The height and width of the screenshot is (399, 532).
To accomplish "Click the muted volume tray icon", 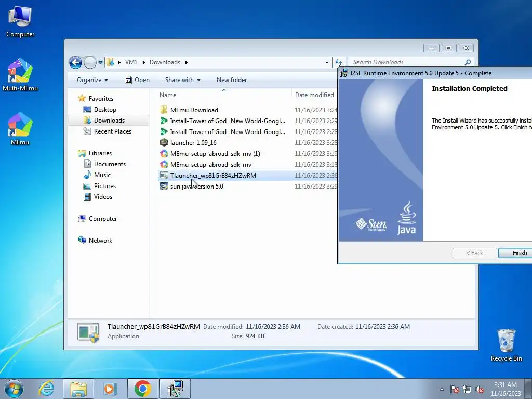I will 480,389.
